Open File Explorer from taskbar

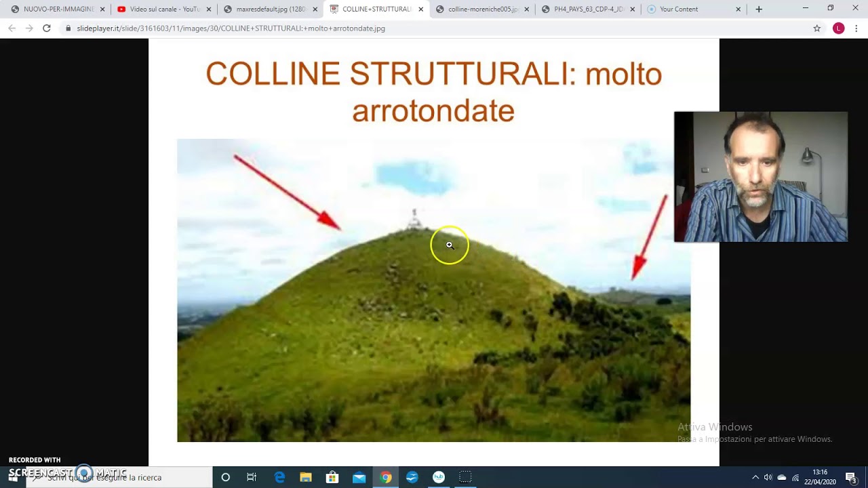point(305,477)
